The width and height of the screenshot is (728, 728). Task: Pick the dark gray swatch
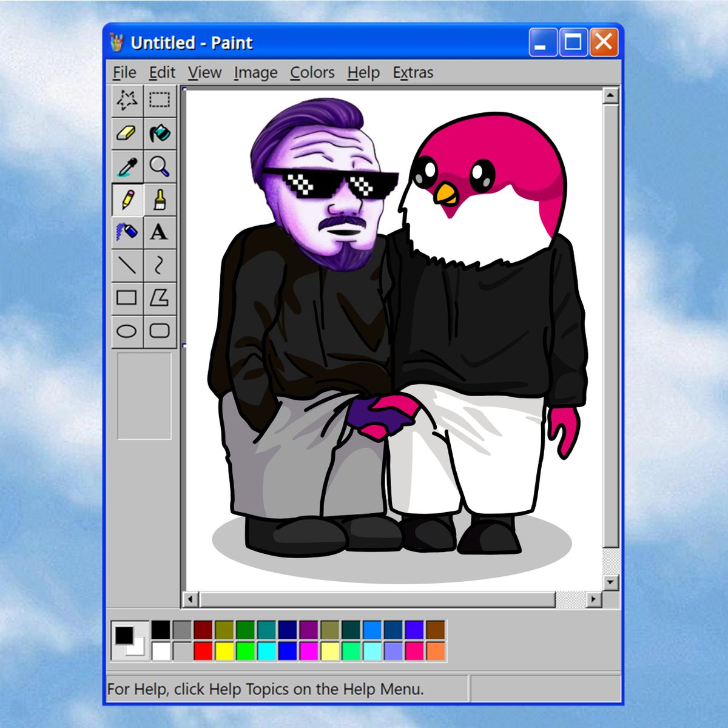[182, 630]
